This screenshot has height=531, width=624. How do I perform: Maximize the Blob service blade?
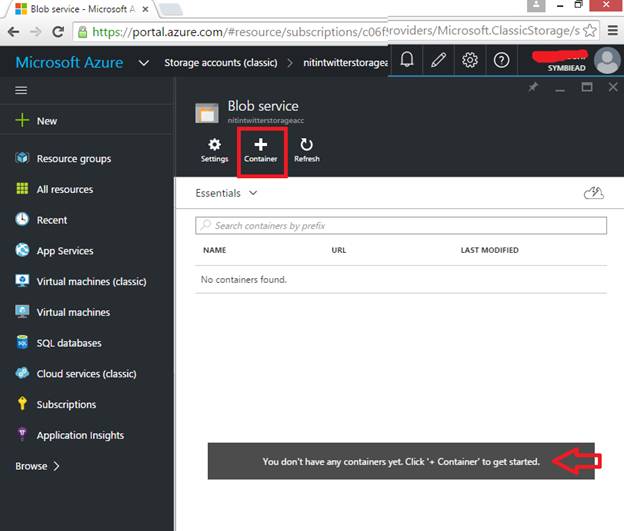click(x=587, y=87)
